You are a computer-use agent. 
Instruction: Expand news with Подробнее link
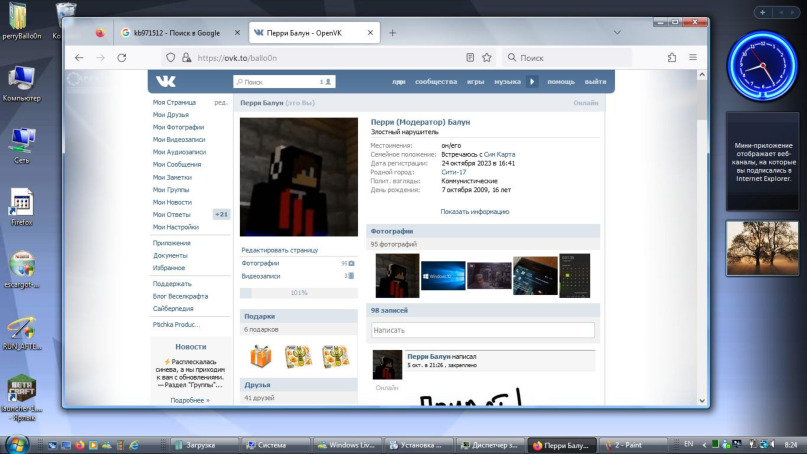[189, 400]
